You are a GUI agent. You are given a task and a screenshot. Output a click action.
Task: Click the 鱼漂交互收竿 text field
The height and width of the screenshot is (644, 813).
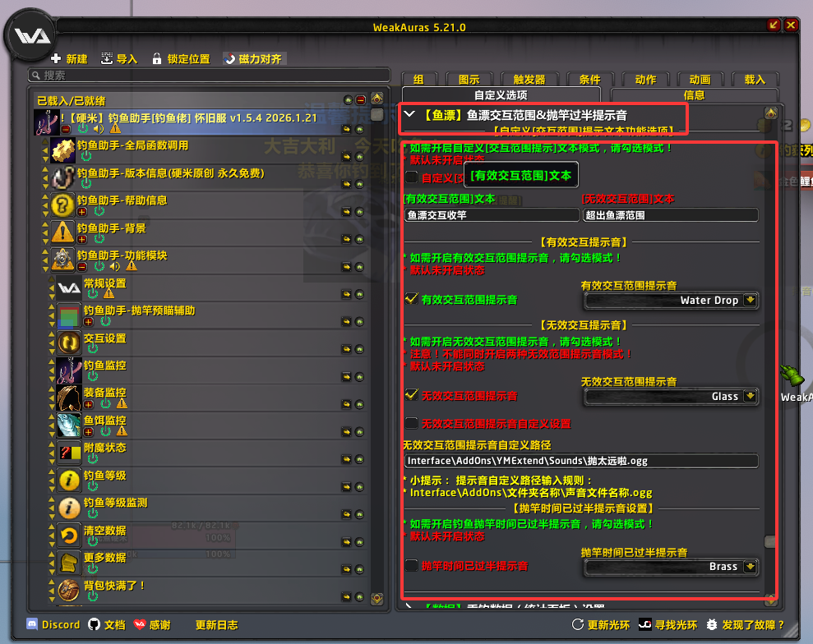pyautogui.click(x=492, y=214)
